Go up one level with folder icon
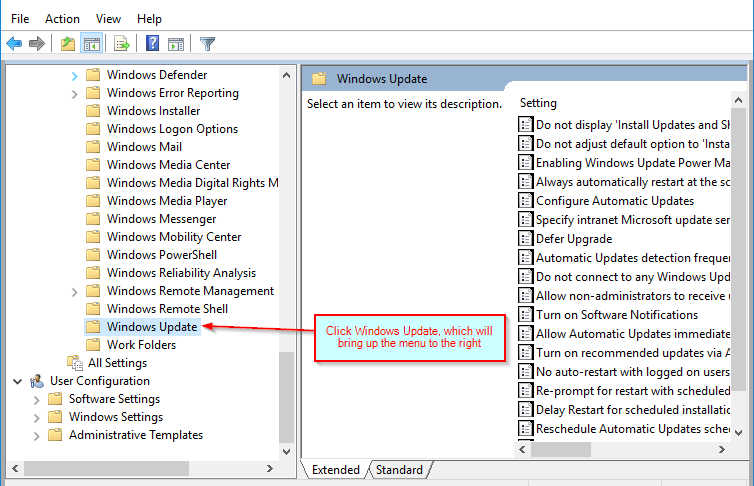This screenshot has height=486, width=754. (68, 44)
